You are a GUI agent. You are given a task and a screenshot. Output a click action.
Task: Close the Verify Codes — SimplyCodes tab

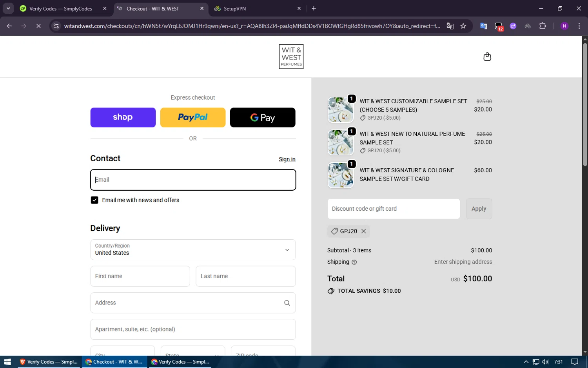105,8
